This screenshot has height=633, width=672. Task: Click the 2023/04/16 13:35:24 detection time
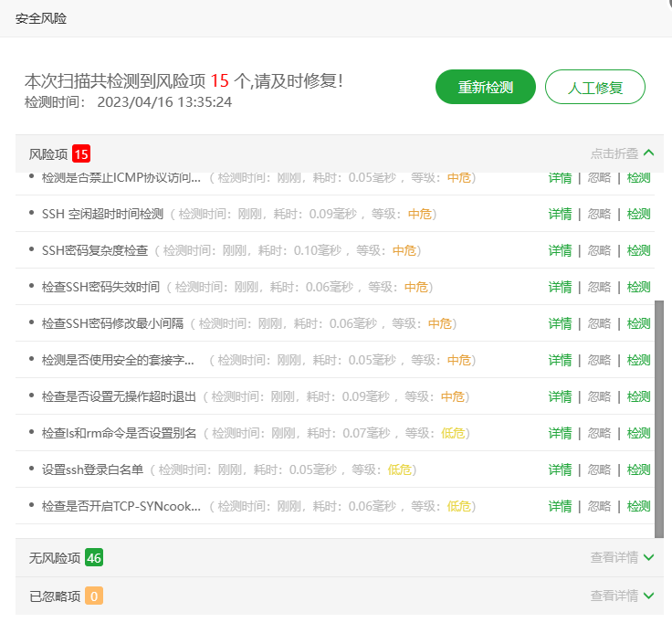tap(164, 102)
